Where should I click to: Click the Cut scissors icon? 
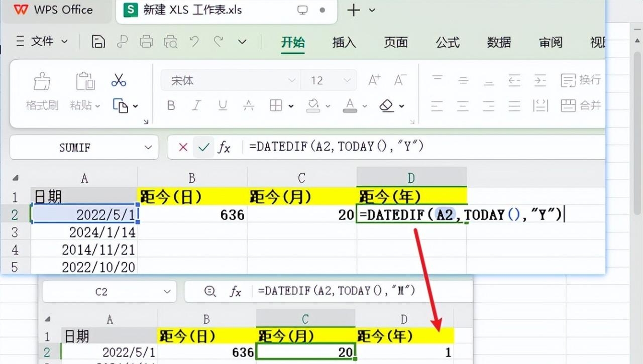click(x=119, y=80)
